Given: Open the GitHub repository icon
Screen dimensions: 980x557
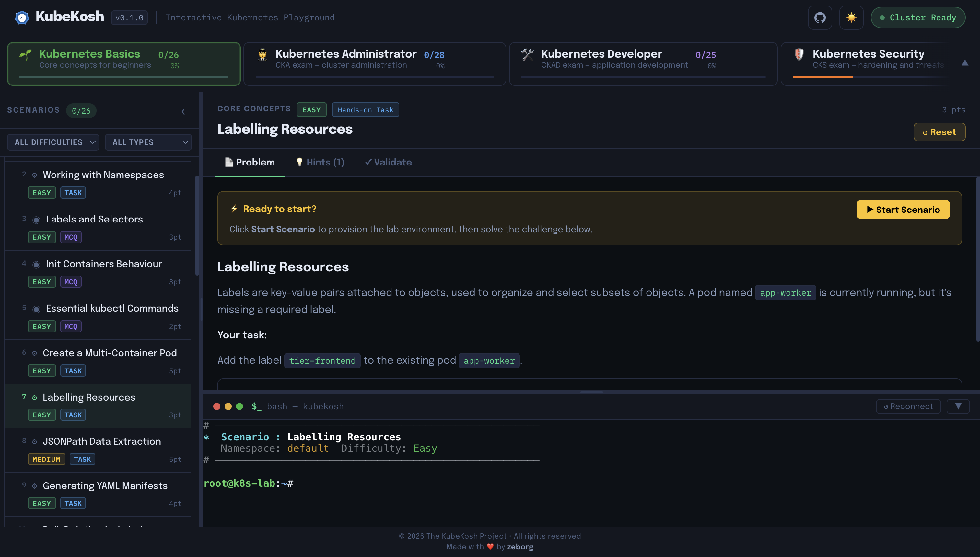Looking at the screenshot, I should coord(820,17).
